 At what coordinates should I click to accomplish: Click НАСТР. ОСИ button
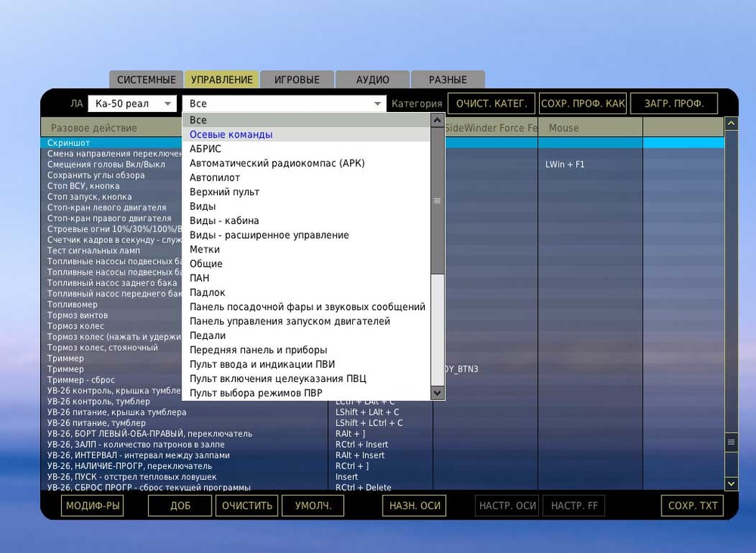(507, 505)
